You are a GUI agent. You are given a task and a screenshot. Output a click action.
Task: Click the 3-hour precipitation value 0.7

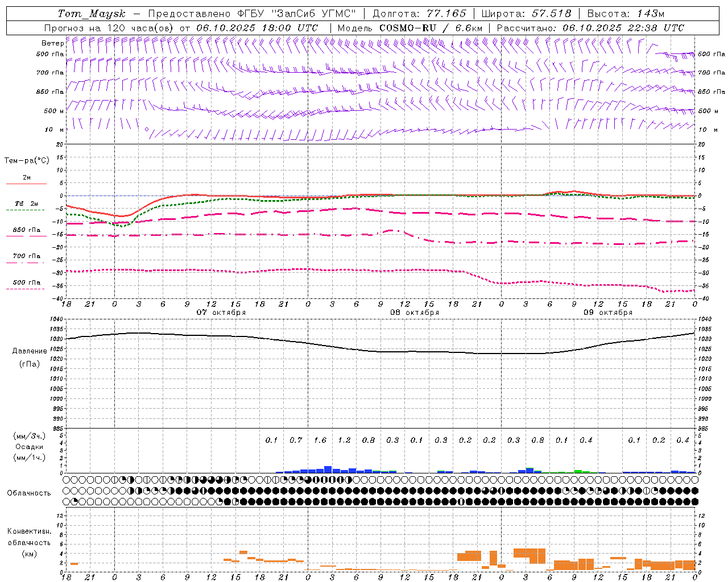point(296,440)
